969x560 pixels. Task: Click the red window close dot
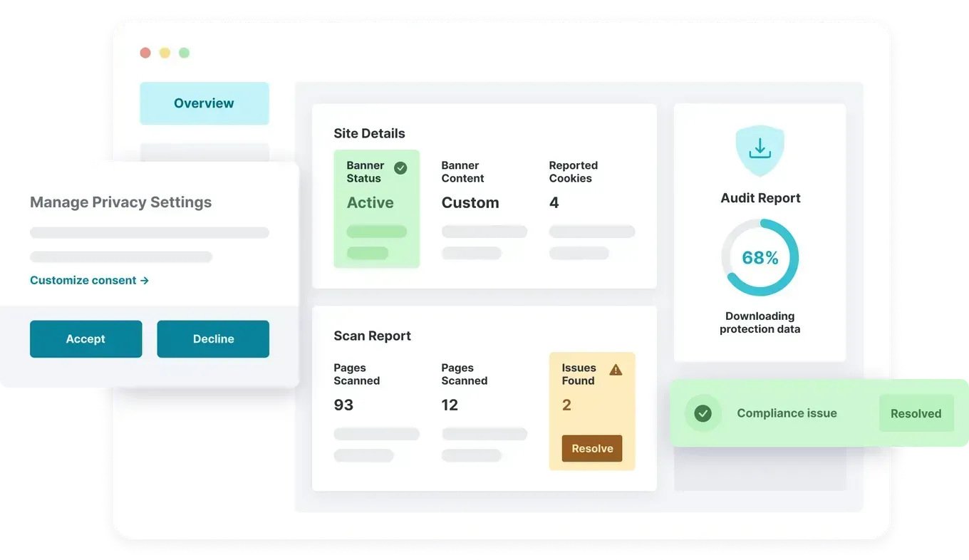click(x=145, y=53)
